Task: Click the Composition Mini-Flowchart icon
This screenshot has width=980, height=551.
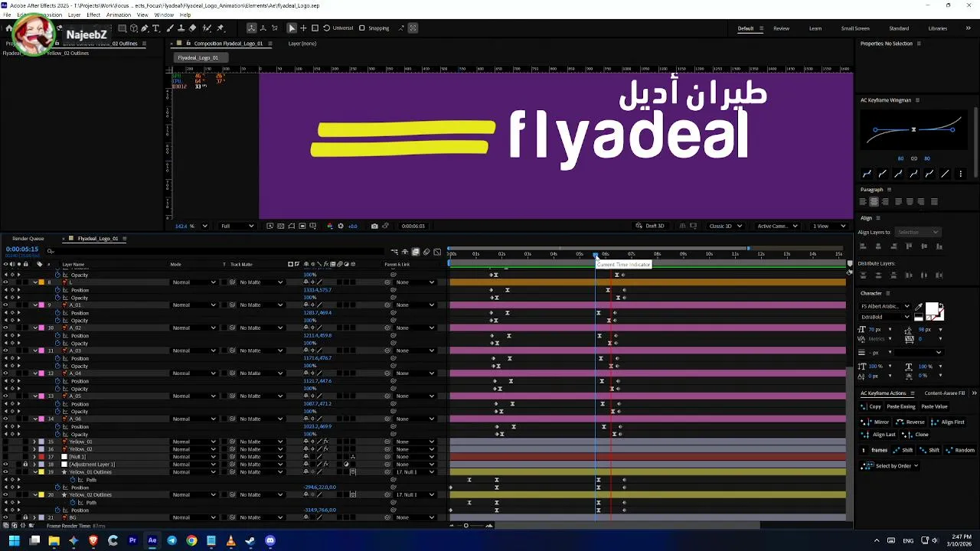Action: coord(394,252)
